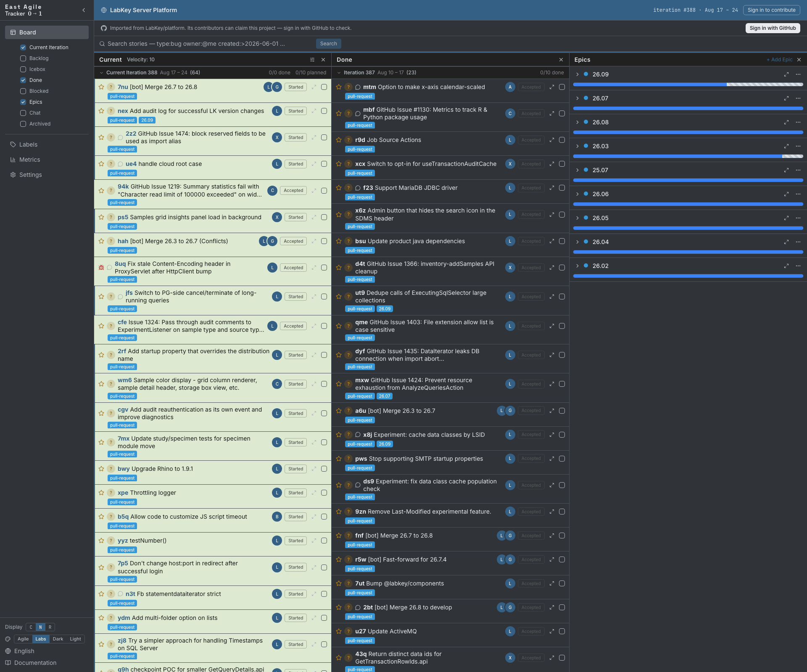Switch theme to Dark
The width and height of the screenshot is (807, 672).
click(58, 639)
